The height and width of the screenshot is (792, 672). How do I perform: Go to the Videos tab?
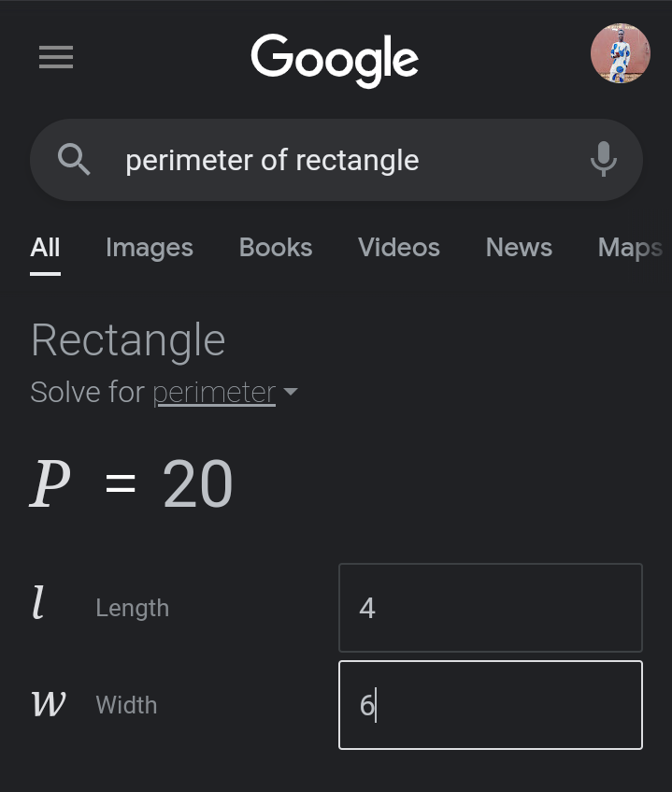[x=399, y=247]
